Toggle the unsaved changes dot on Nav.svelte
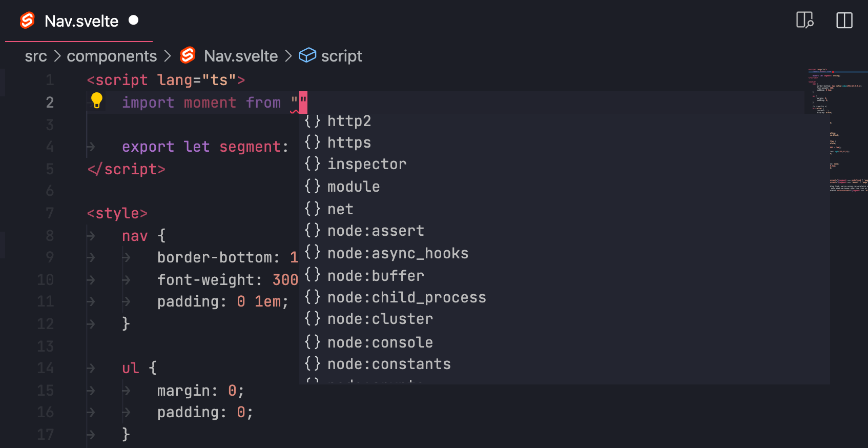This screenshot has height=448, width=868. 134,19
